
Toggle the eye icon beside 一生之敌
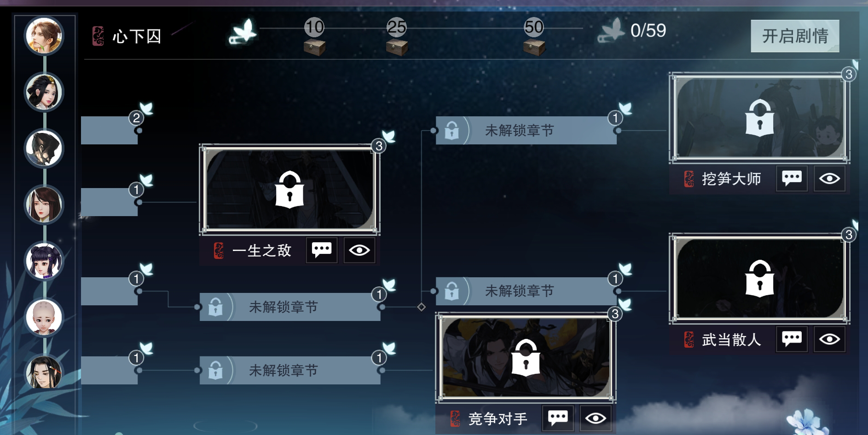[359, 250]
